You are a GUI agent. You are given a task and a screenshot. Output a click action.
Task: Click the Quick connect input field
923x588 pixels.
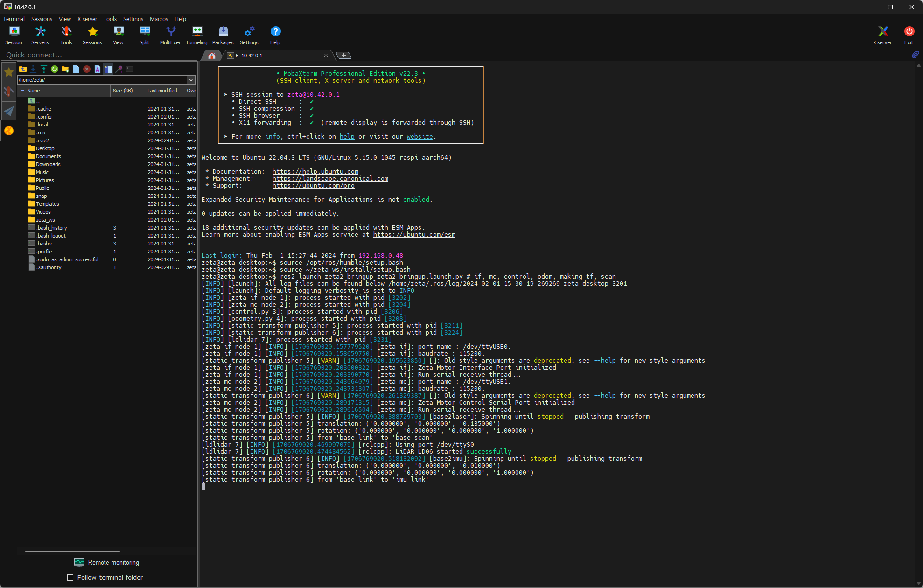[99, 55]
